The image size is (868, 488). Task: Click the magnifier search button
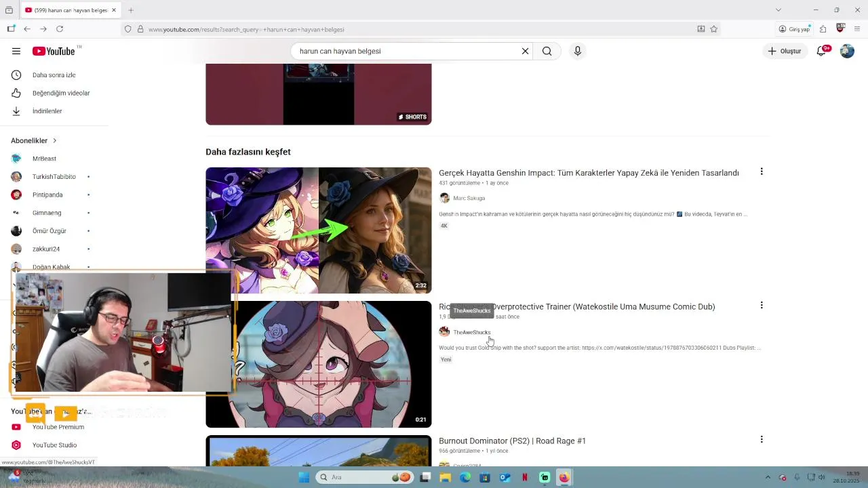click(547, 51)
